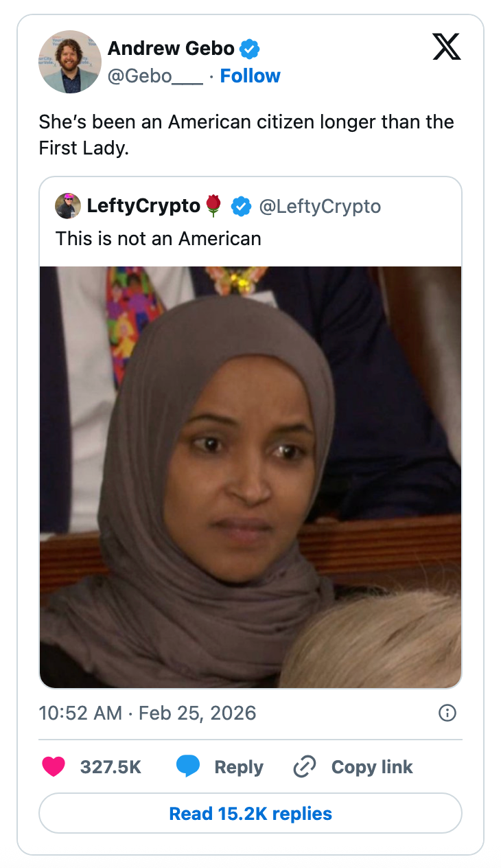Like the tweet with the heart icon
501x868 pixels.
54,767
